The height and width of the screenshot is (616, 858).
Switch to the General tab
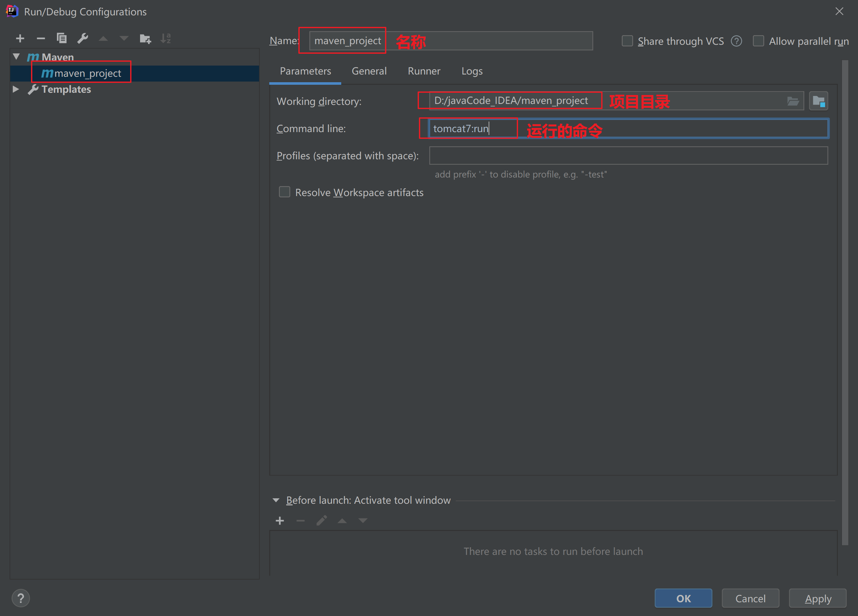pyautogui.click(x=369, y=71)
